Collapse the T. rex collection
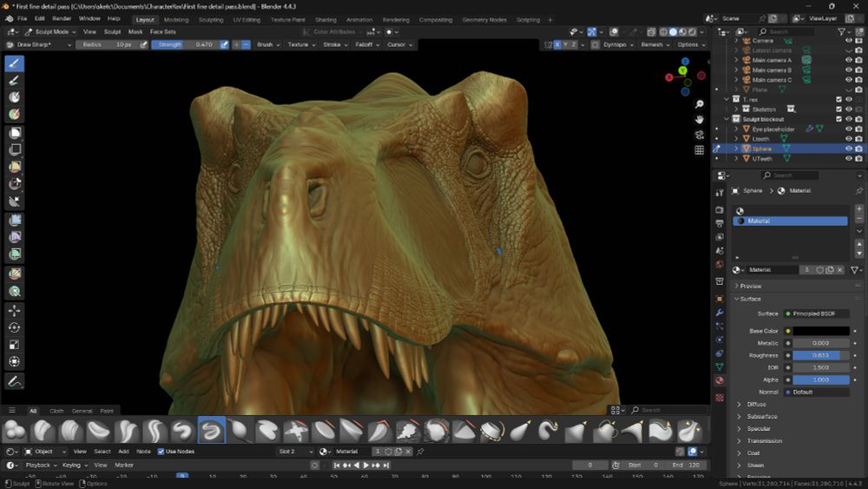 click(727, 100)
